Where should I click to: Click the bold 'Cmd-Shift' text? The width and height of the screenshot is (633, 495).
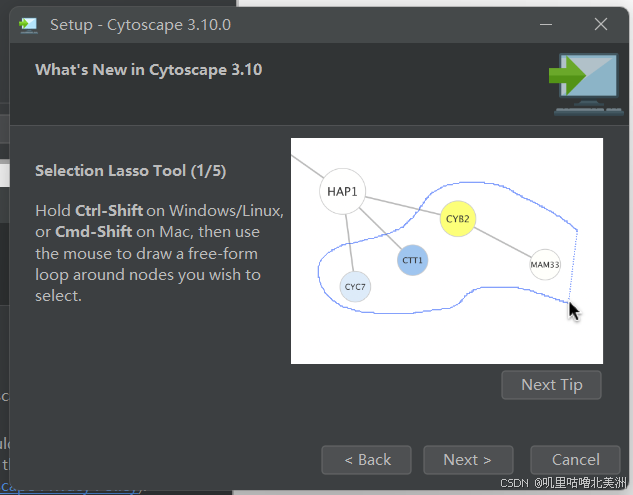93,232
